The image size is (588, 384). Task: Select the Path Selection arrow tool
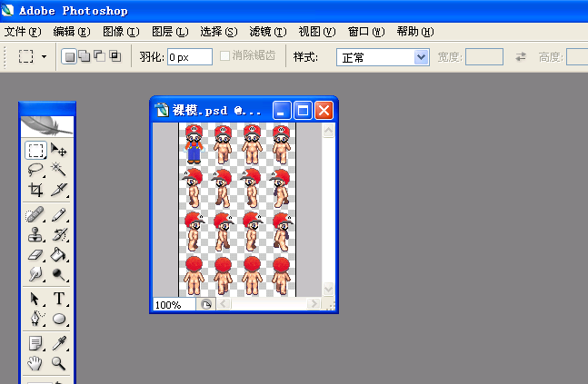[35, 299]
